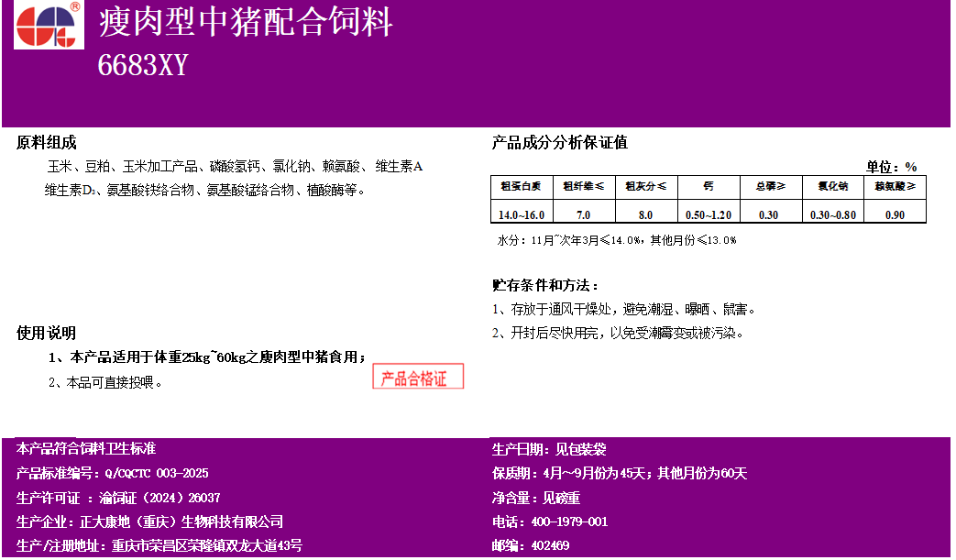The height and width of the screenshot is (560, 956).
Task: Click the 0.90 lysine value cell
Action: (x=895, y=214)
